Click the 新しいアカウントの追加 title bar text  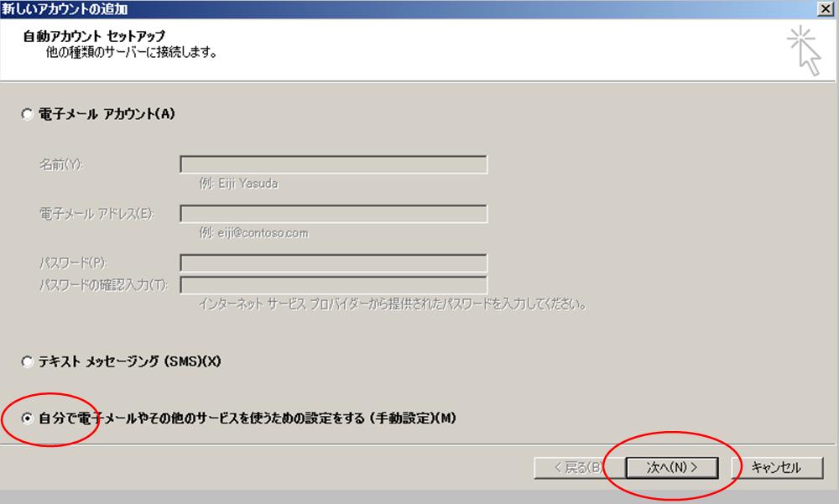point(65,8)
